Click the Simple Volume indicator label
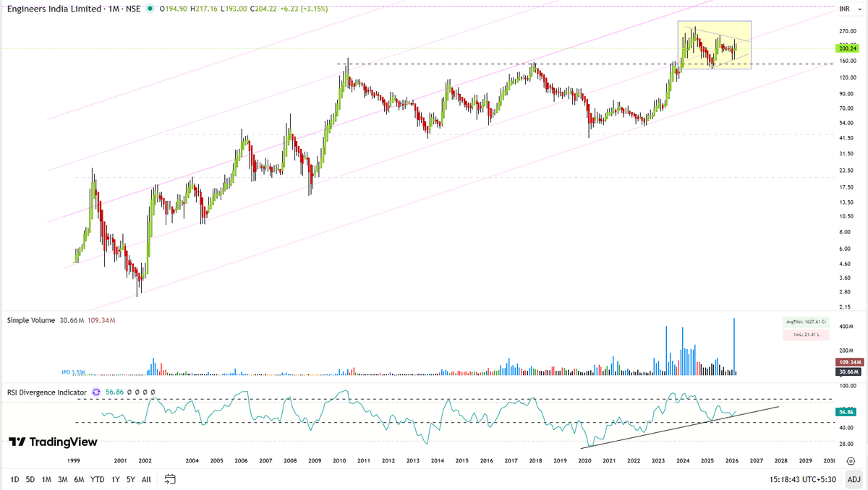 click(30, 319)
